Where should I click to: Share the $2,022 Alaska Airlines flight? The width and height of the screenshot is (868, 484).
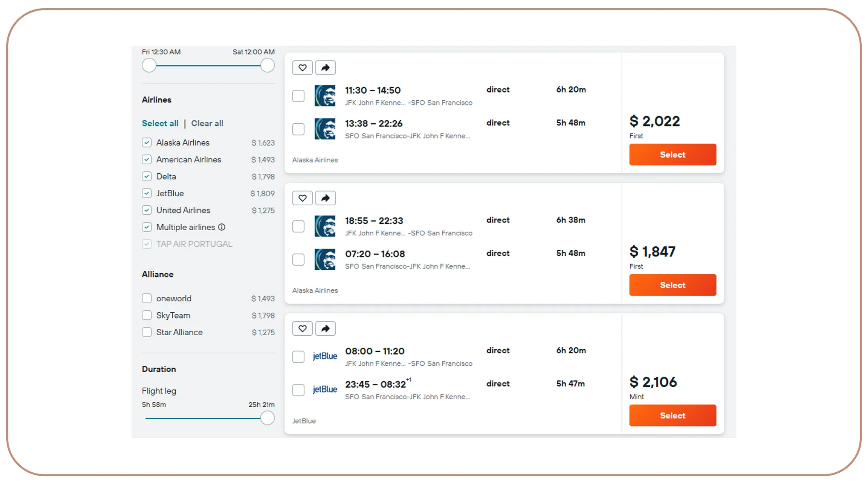[x=325, y=68]
